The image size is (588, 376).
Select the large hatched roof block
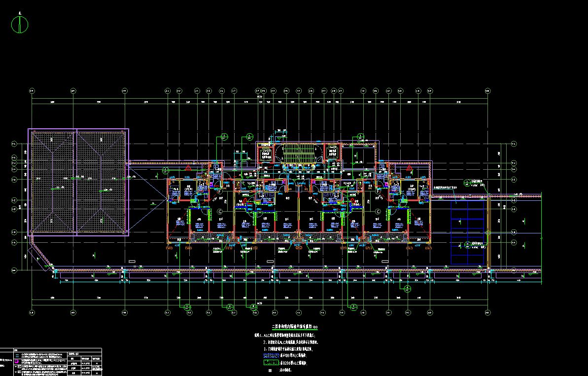[78, 182]
